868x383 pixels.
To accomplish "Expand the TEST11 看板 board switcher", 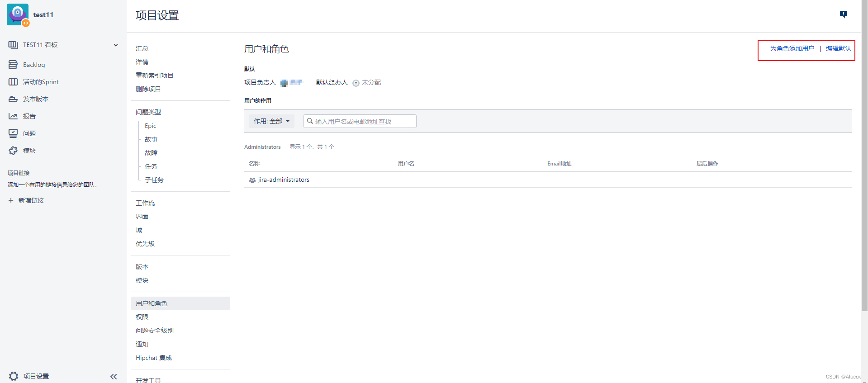I will (116, 45).
